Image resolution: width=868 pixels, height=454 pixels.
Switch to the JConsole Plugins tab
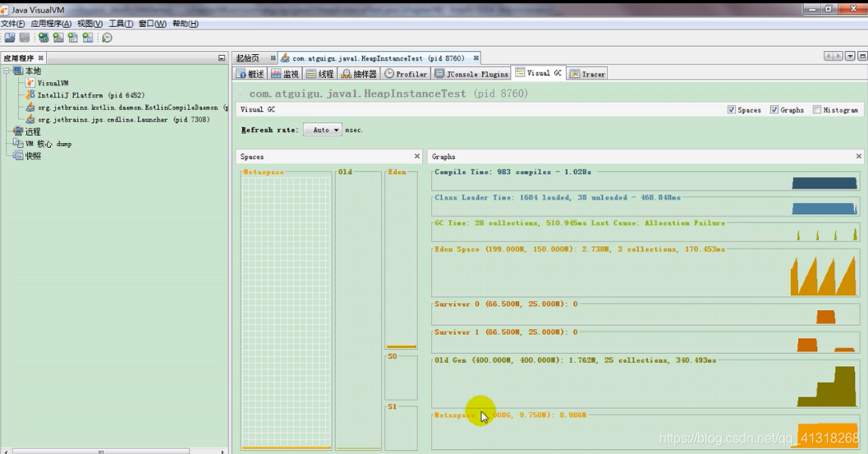point(471,74)
